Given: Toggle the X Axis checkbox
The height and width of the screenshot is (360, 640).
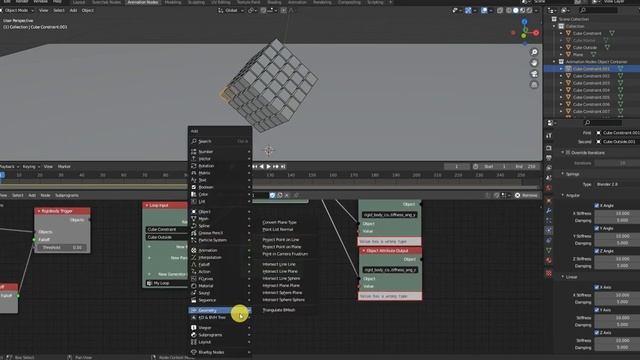Looking at the screenshot, I should [x=597, y=287].
